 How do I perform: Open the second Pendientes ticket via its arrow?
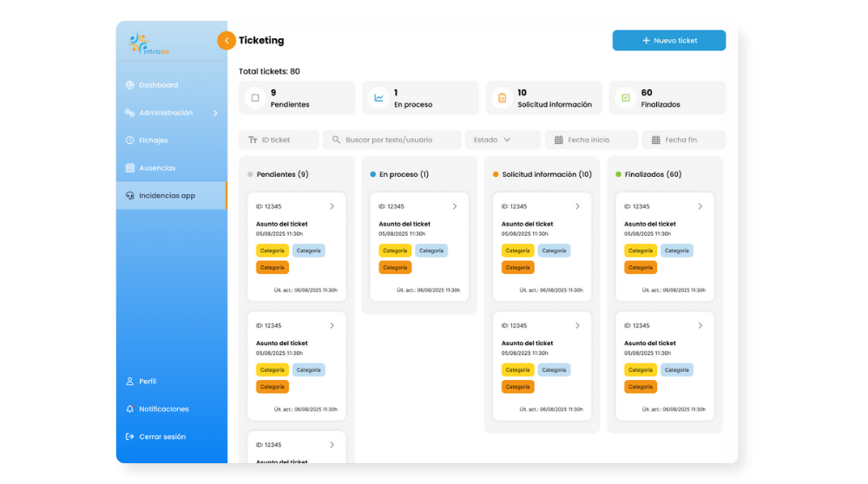click(332, 326)
